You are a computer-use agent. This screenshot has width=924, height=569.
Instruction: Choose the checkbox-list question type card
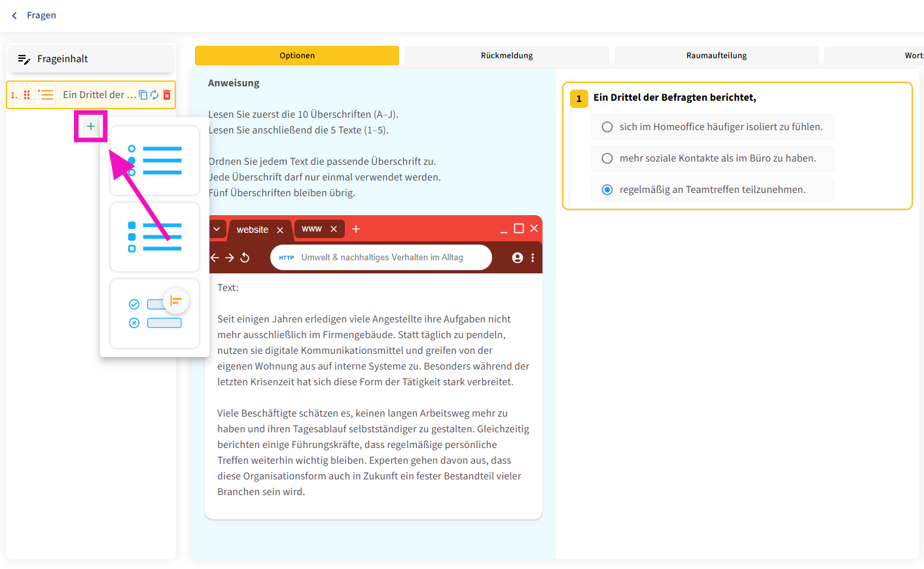tap(155, 237)
